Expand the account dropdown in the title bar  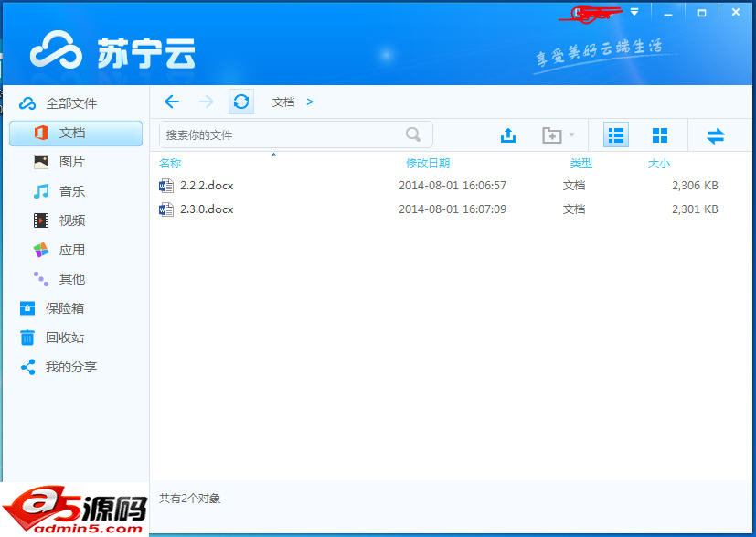pyautogui.click(x=634, y=12)
